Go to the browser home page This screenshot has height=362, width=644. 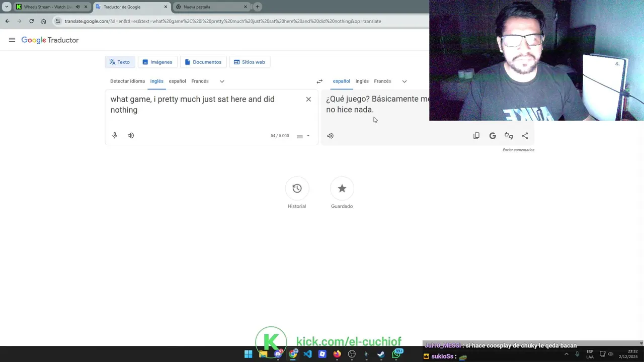pos(43,21)
